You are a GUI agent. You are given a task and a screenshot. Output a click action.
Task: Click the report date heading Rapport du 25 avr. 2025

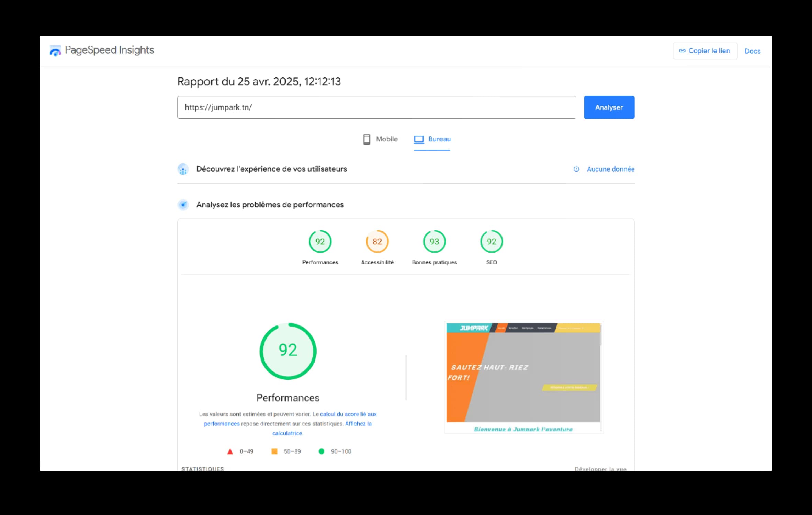(259, 82)
